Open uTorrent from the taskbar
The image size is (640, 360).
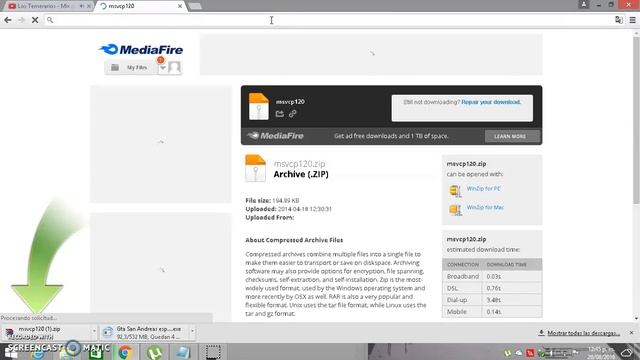click(x=154, y=352)
